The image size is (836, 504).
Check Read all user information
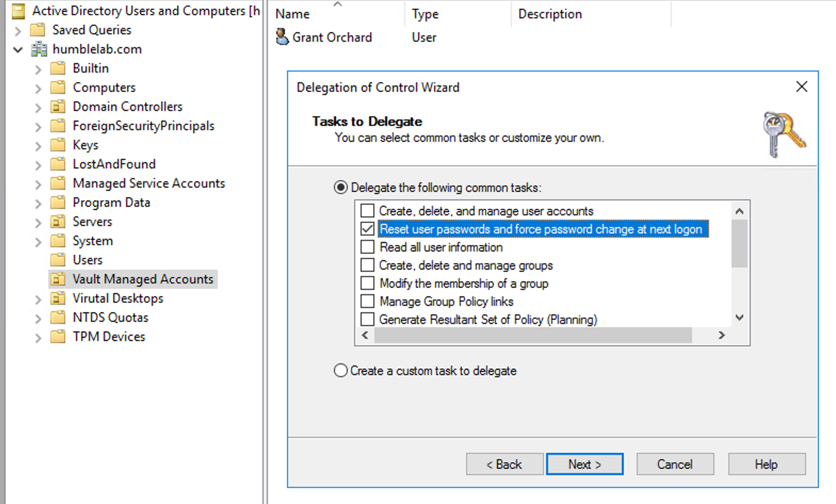point(367,247)
